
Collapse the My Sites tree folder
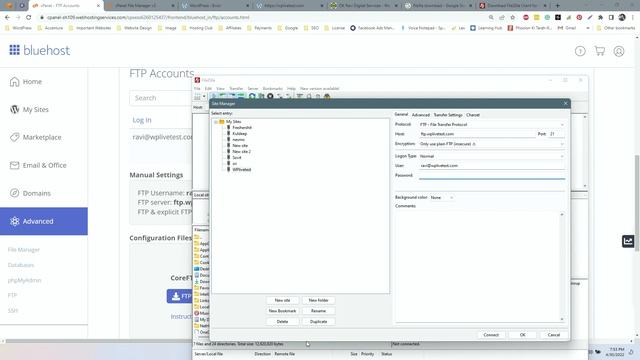[216, 122]
